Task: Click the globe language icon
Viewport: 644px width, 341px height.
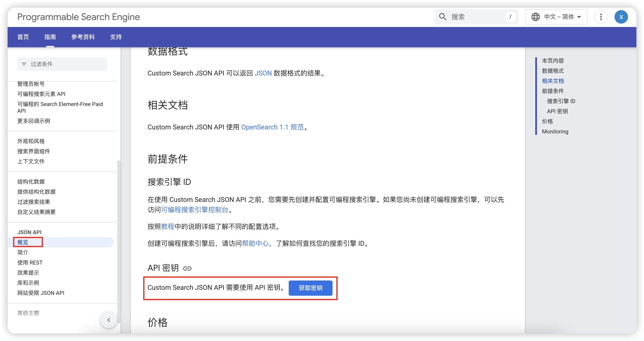Action: coord(535,17)
